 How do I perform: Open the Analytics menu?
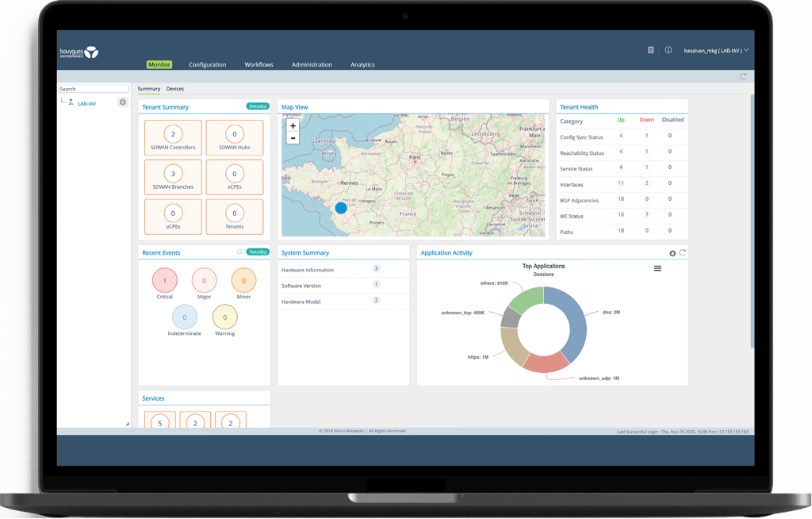[x=362, y=65]
